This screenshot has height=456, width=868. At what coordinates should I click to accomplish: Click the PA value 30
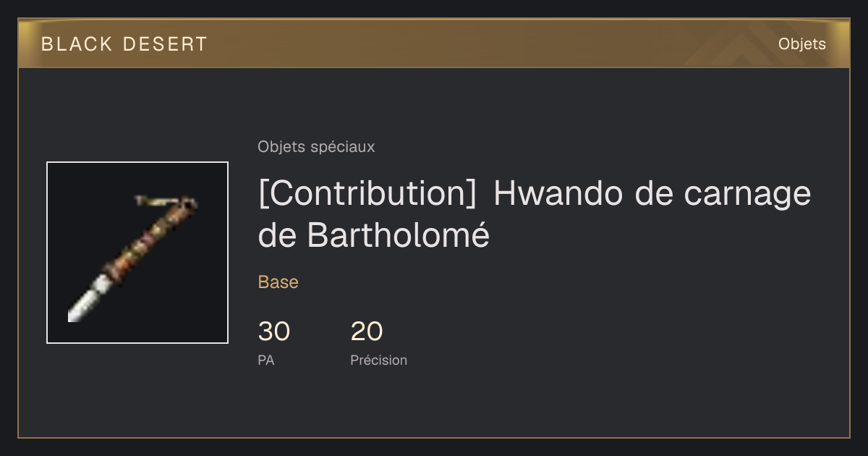(x=274, y=332)
